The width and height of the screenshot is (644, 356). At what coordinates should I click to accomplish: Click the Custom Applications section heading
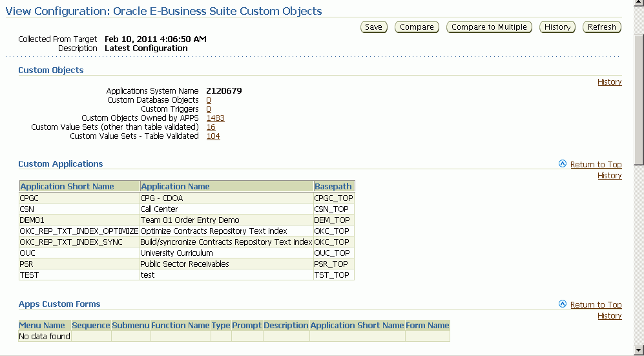(x=61, y=163)
